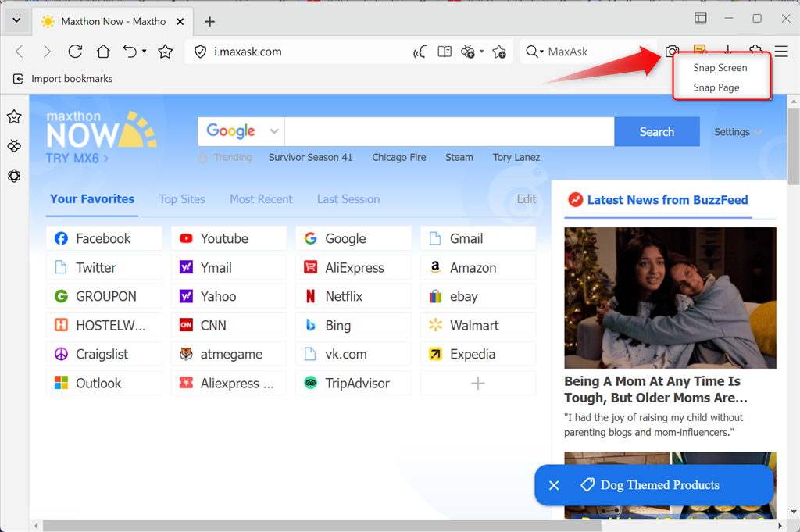Open the Netflix favorite tile
The width and height of the screenshot is (800, 532).
point(353,296)
